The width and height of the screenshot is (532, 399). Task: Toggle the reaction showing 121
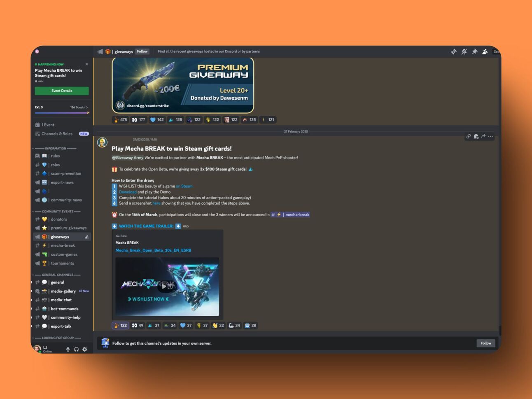268,120
